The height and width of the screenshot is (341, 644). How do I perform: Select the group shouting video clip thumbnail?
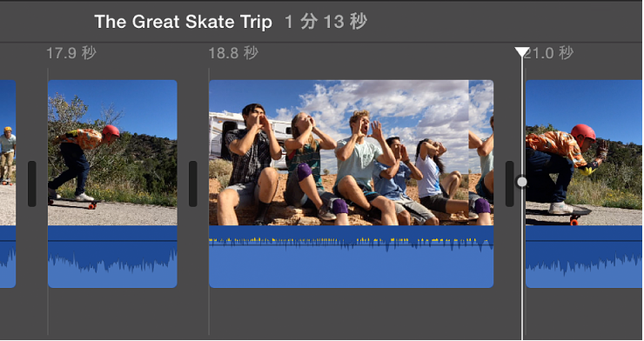[x=339, y=152]
